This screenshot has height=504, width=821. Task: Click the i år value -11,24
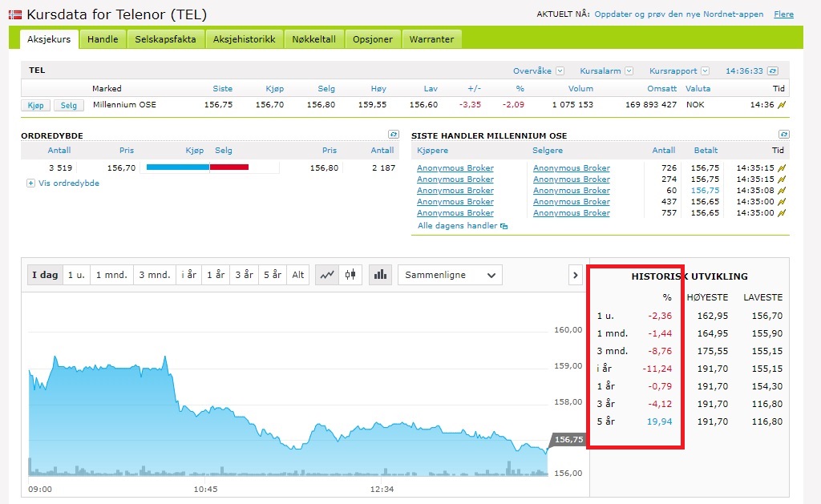pos(657,369)
